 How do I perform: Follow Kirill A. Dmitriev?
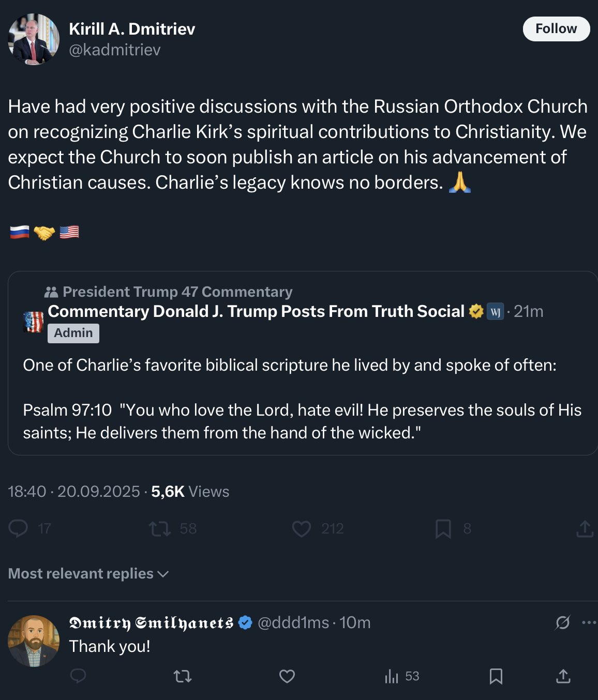[x=556, y=29]
